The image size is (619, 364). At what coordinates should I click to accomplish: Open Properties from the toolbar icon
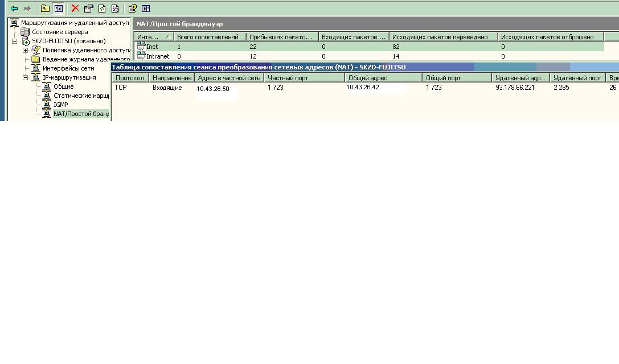click(88, 9)
